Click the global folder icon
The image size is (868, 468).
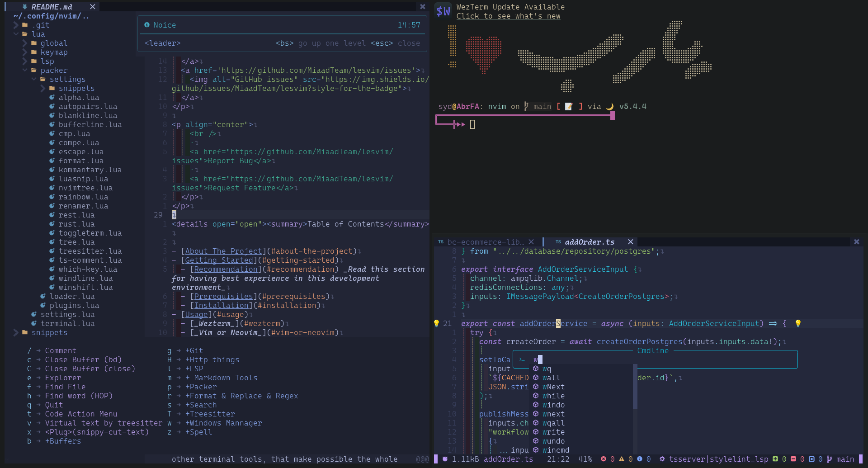coord(34,43)
